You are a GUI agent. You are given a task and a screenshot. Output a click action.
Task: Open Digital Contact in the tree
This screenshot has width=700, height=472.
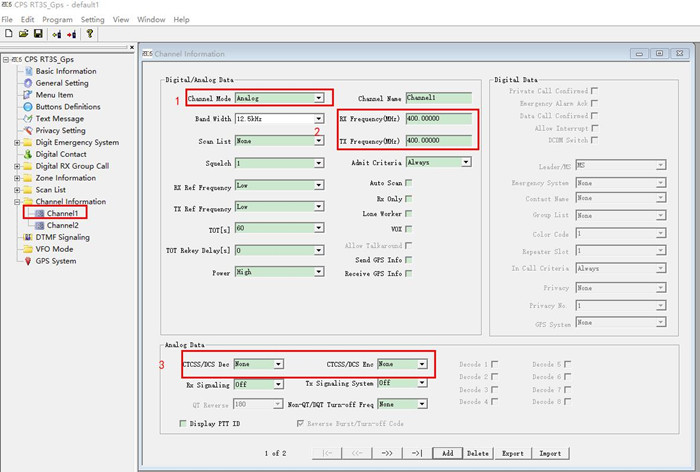tap(60, 154)
